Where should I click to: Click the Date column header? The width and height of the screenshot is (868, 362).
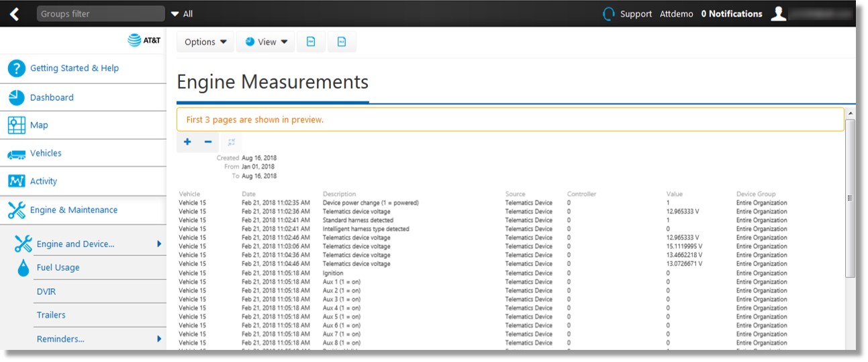pos(248,194)
